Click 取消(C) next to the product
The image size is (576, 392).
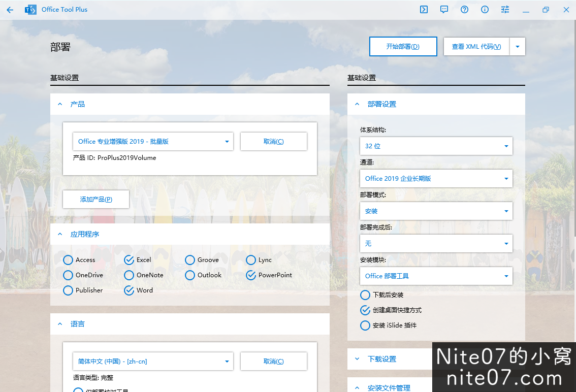click(x=274, y=142)
